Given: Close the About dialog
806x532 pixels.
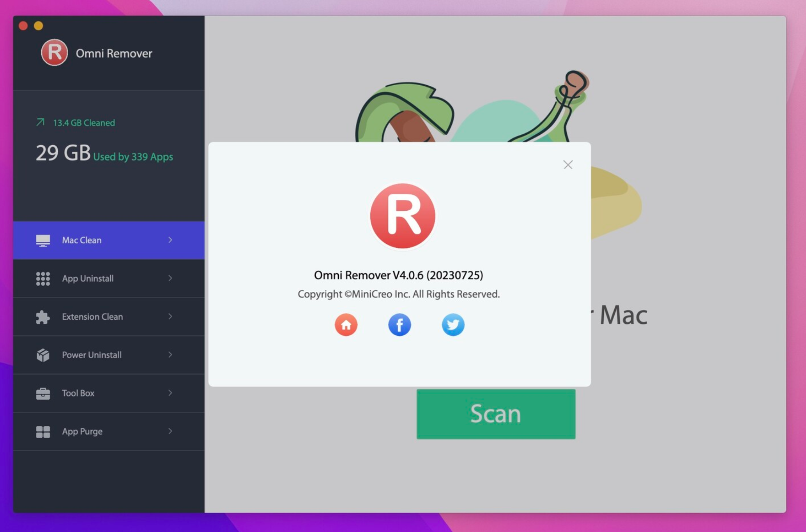Looking at the screenshot, I should tap(568, 165).
